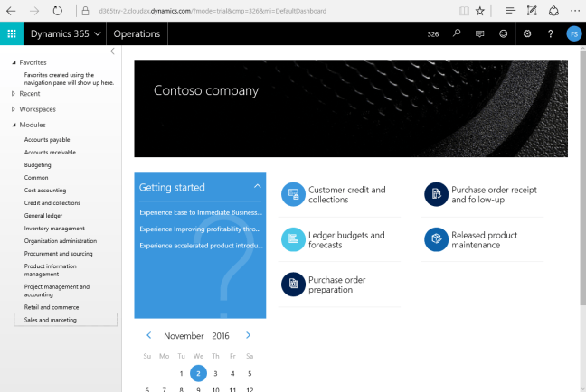Go to next month in calendar
586x392 pixels.
tap(249, 335)
